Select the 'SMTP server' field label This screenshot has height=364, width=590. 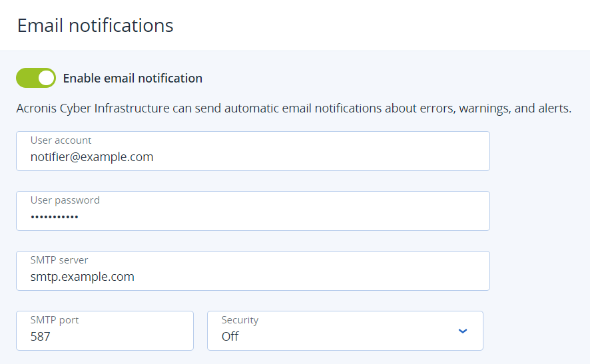click(x=59, y=260)
